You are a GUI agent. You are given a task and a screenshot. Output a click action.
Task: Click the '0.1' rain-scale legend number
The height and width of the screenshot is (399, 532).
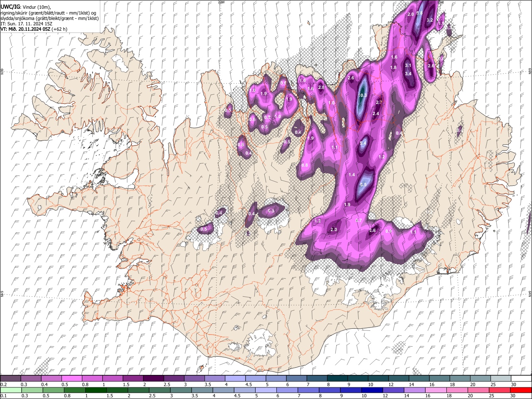3,396
